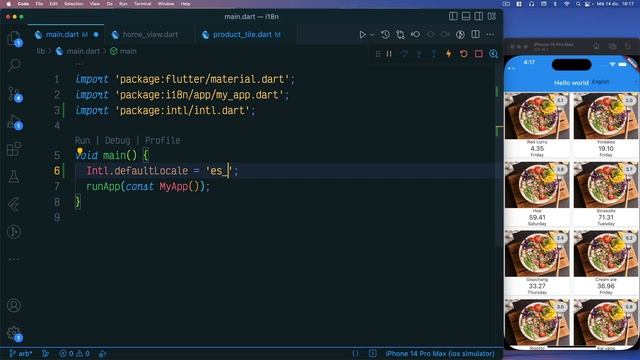Run the Dart file with play button
Viewport: 640px width, 360px height.
pos(362,35)
